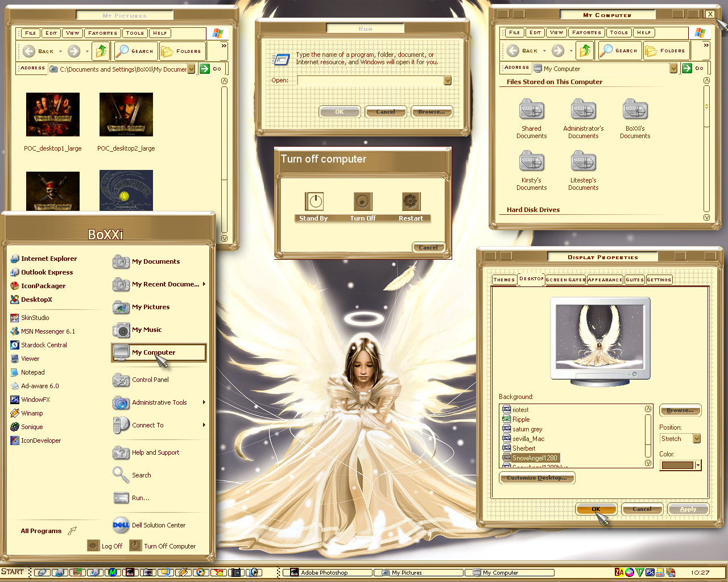Viewport: 728px width, 582px height.
Task: Click the Stand By power icon
Action: tap(315, 201)
